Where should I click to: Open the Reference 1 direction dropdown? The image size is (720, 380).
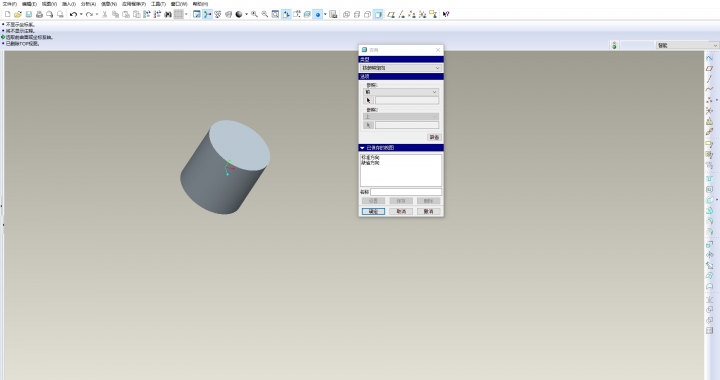(401, 92)
